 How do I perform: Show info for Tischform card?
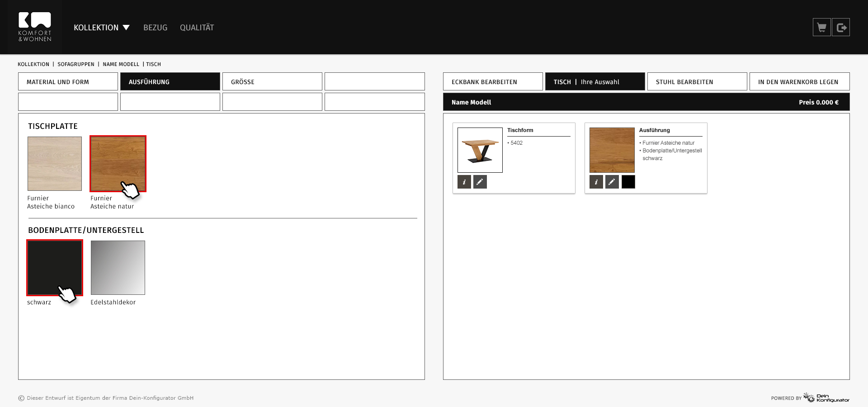coord(464,182)
